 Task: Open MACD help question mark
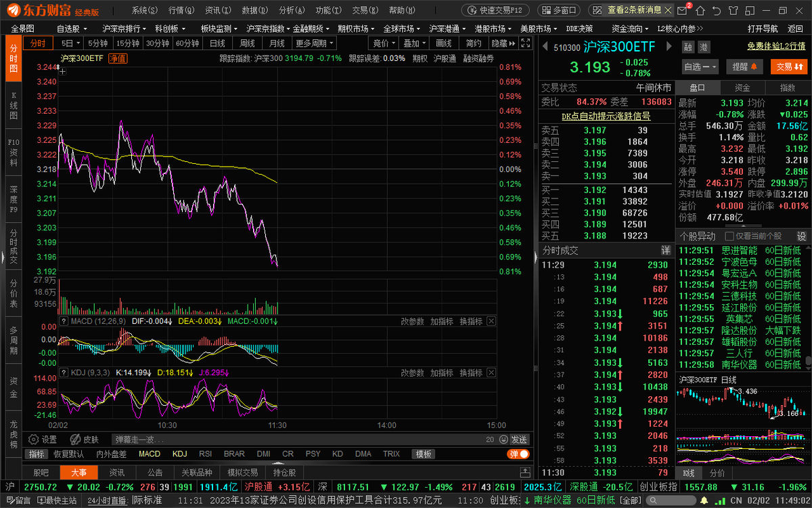[x=64, y=321]
